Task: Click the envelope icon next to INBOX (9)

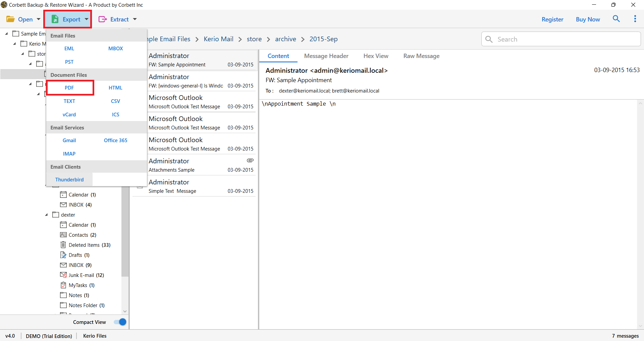Action: [x=63, y=265]
